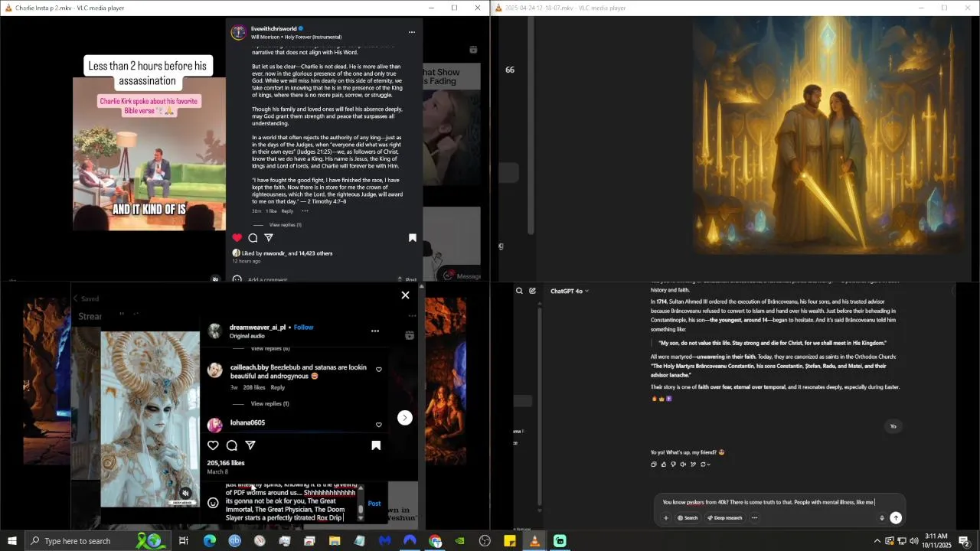Open emoji picker in comment box
Image resolution: width=980 pixels, height=551 pixels.
[x=214, y=503]
